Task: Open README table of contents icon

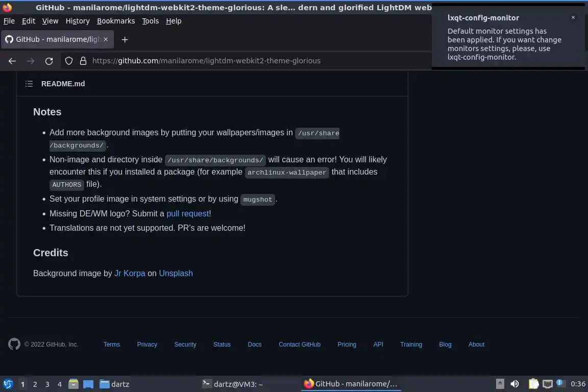Action: click(29, 84)
